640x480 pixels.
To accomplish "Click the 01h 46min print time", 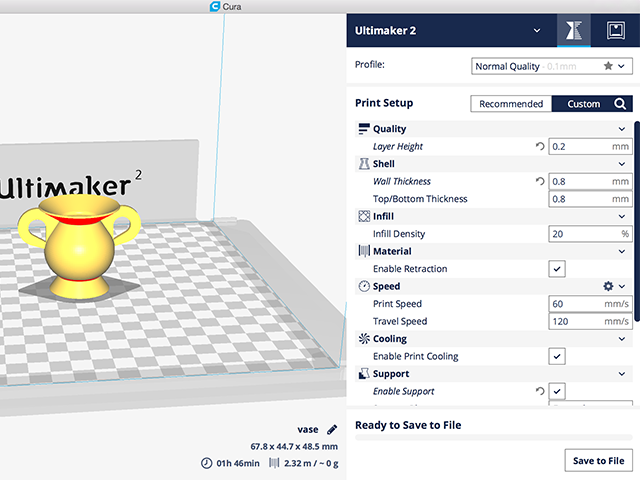I will (238, 463).
